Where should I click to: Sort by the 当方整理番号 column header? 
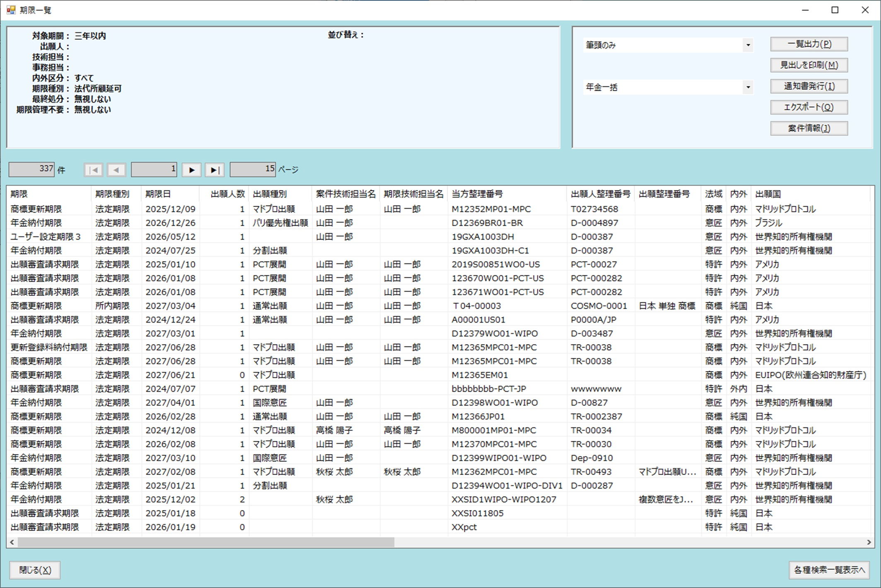pyautogui.click(x=507, y=194)
